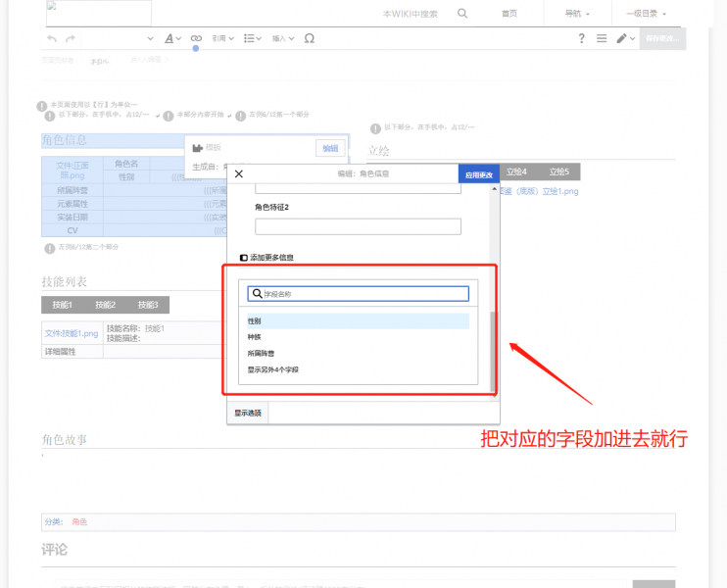Open the page options hamburger menu
The height and width of the screenshot is (588, 727).
click(x=602, y=38)
